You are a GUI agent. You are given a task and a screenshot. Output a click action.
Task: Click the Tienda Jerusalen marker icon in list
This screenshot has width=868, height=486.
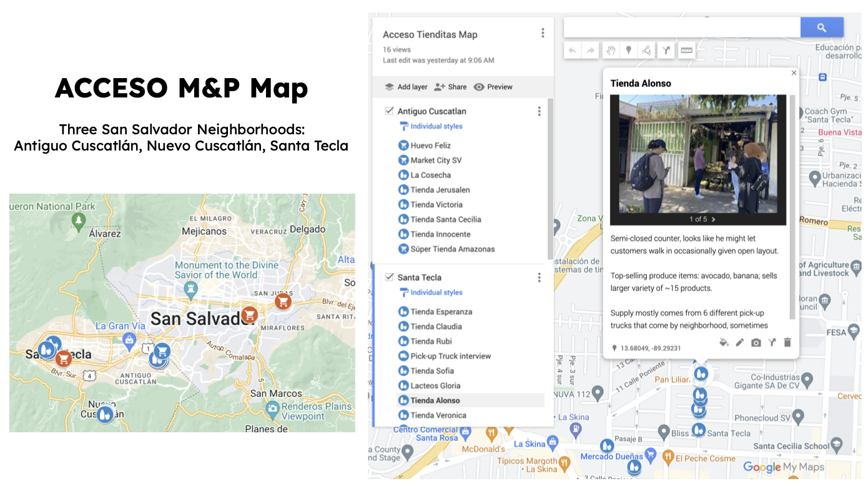point(403,190)
